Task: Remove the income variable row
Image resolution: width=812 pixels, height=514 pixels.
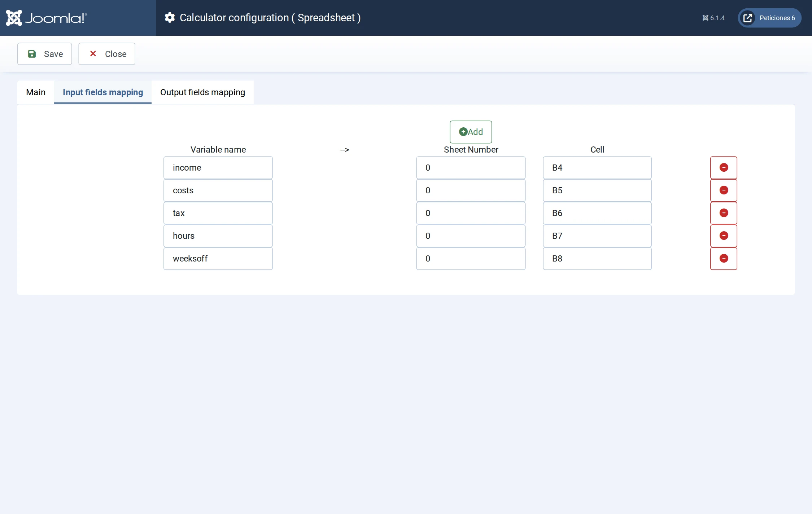Action: pos(724,167)
